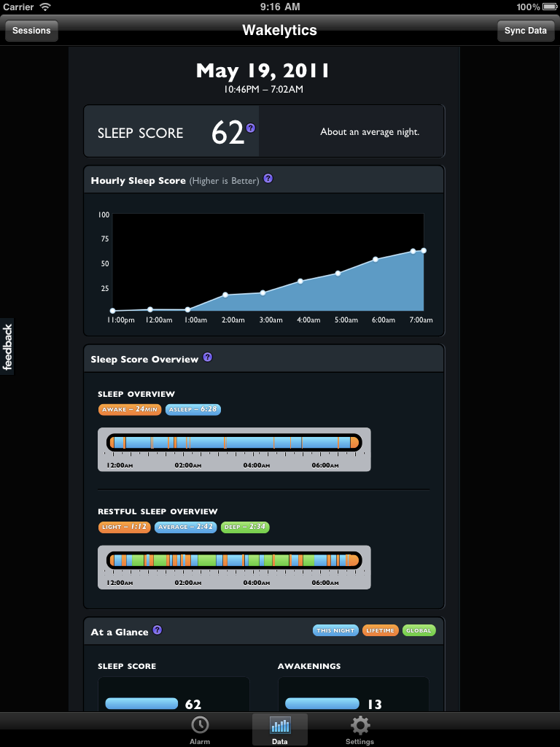The width and height of the screenshot is (560, 747).
Task: Open help icon beside Sleep Score Overview
Action: pyautogui.click(x=208, y=357)
